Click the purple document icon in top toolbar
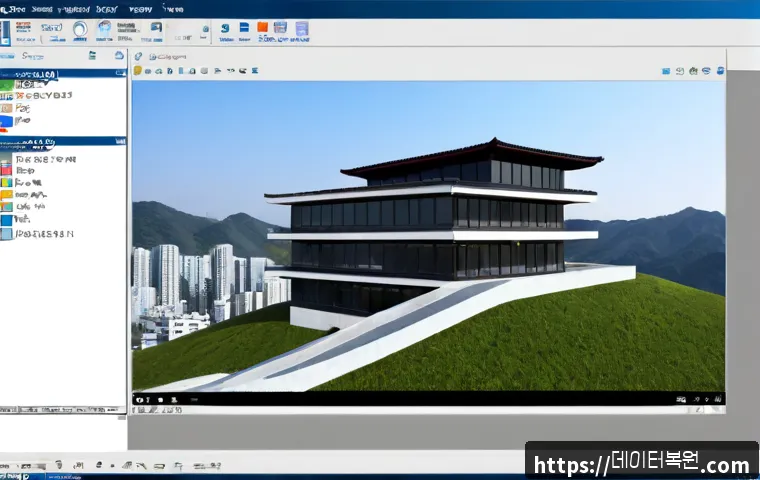 [x=302, y=29]
